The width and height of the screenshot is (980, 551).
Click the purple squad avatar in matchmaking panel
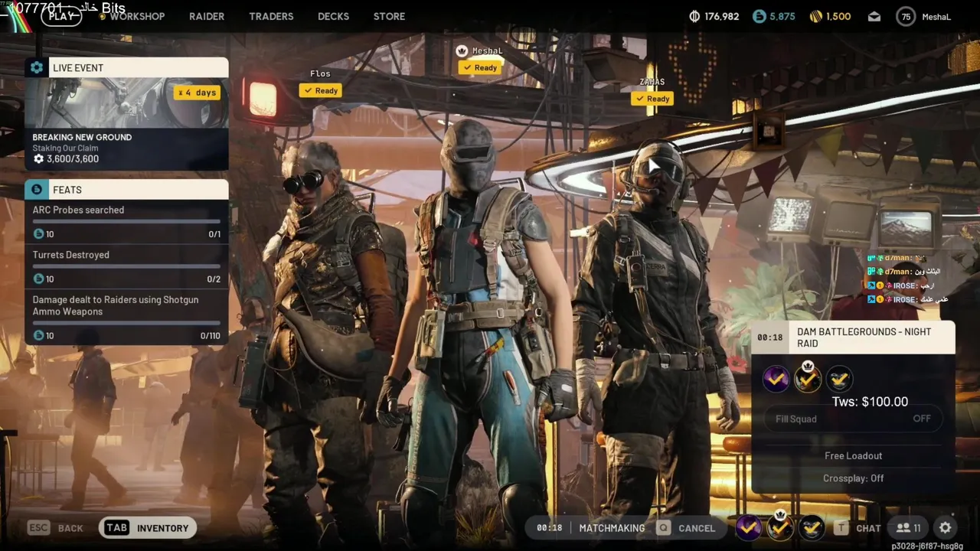tap(776, 379)
